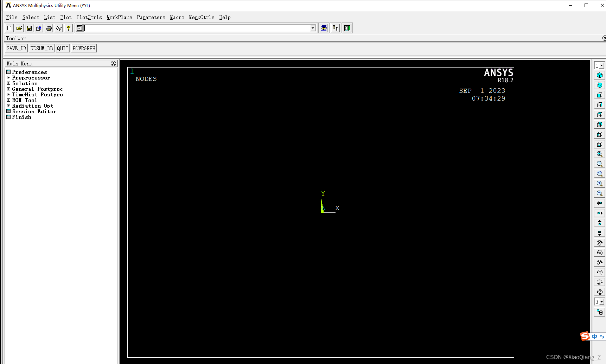The height and width of the screenshot is (364, 606).
Task: Switch to isometric view
Action: pos(600,75)
